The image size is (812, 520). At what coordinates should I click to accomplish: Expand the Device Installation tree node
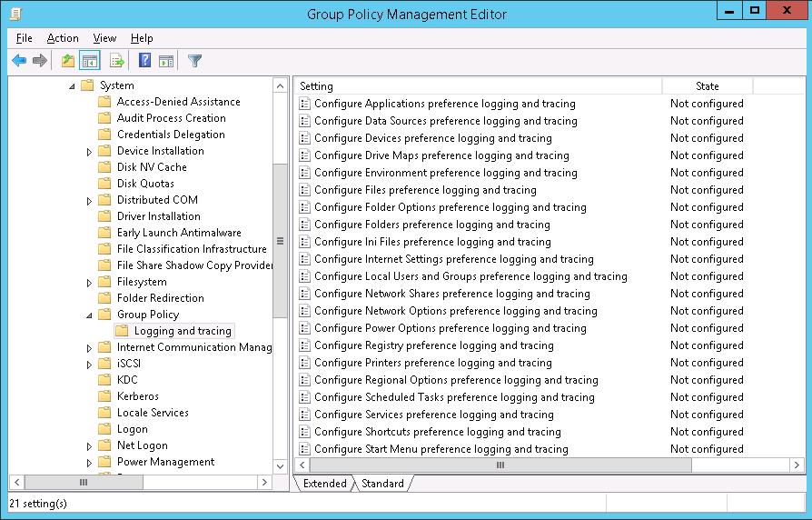tap(90, 152)
